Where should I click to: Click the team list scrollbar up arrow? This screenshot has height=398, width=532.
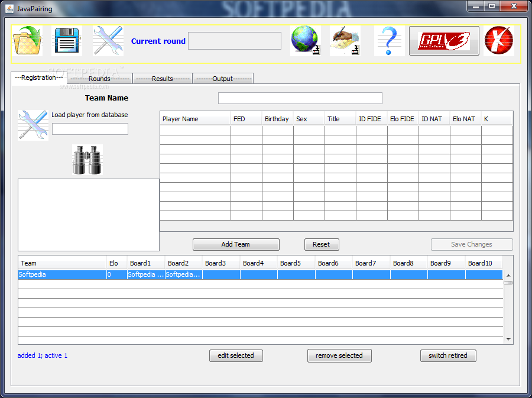(x=508, y=276)
